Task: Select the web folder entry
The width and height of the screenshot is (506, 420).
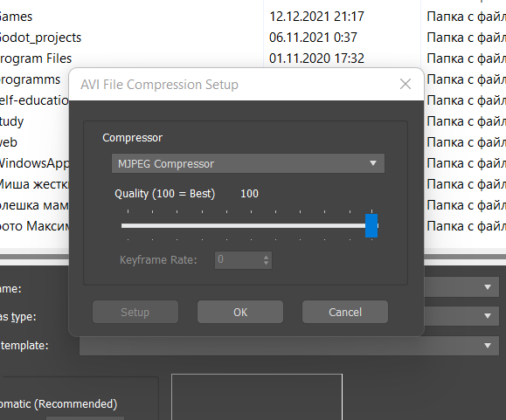Action: (x=9, y=142)
